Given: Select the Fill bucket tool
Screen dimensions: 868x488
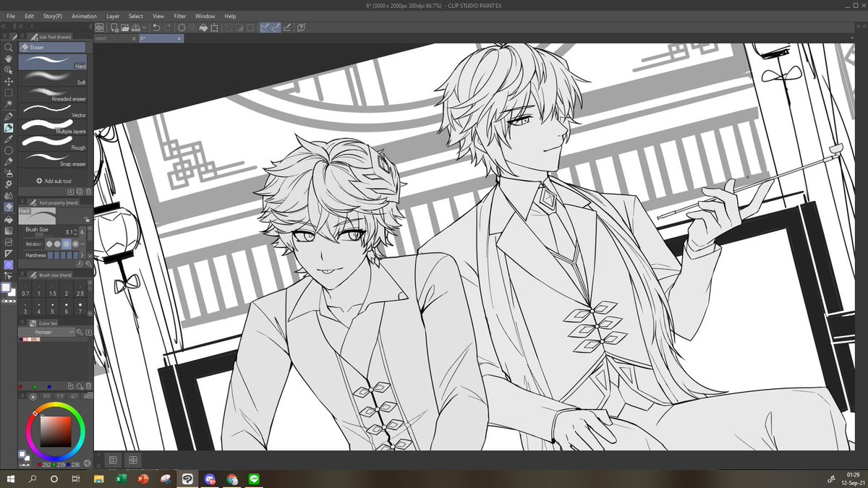Looking at the screenshot, I should (x=9, y=218).
